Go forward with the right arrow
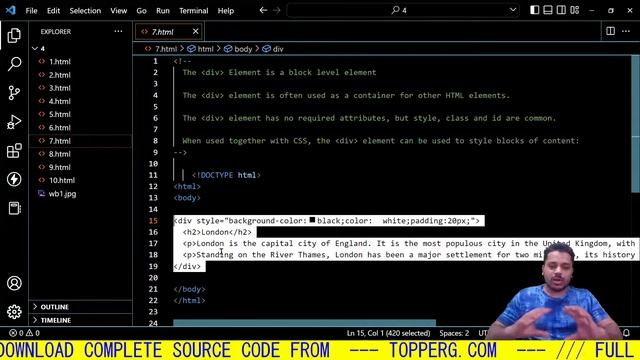Viewport: 640px width, 360px height. [277, 10]
